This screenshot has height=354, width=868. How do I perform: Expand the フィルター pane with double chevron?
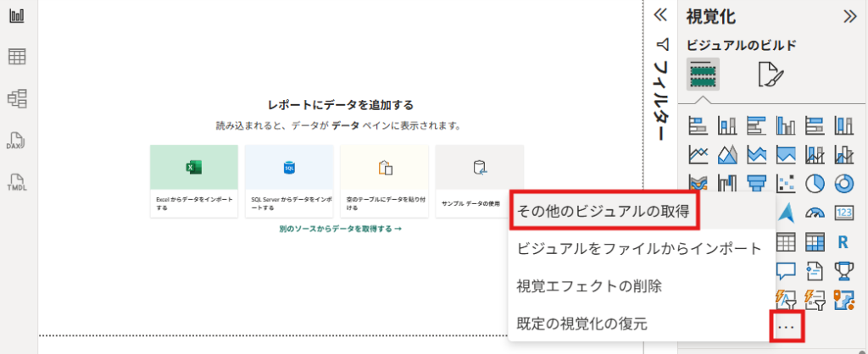663,15
